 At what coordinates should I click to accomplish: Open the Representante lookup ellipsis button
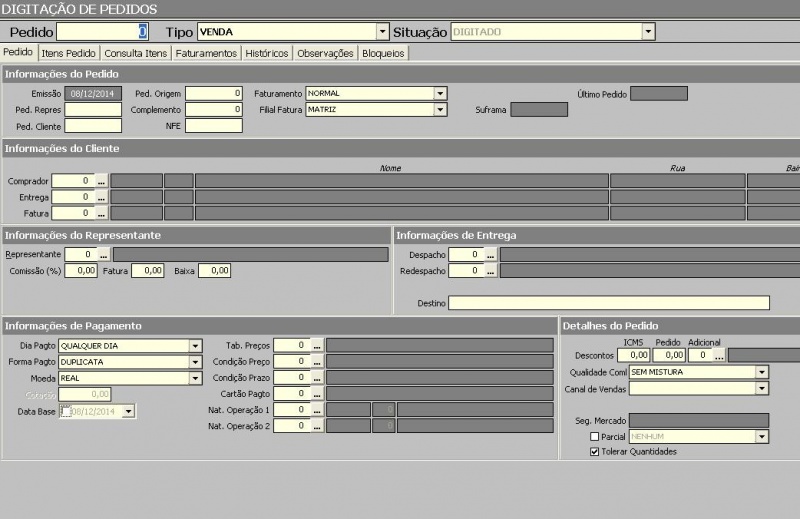pyautogui.click(x=103, y=255)
